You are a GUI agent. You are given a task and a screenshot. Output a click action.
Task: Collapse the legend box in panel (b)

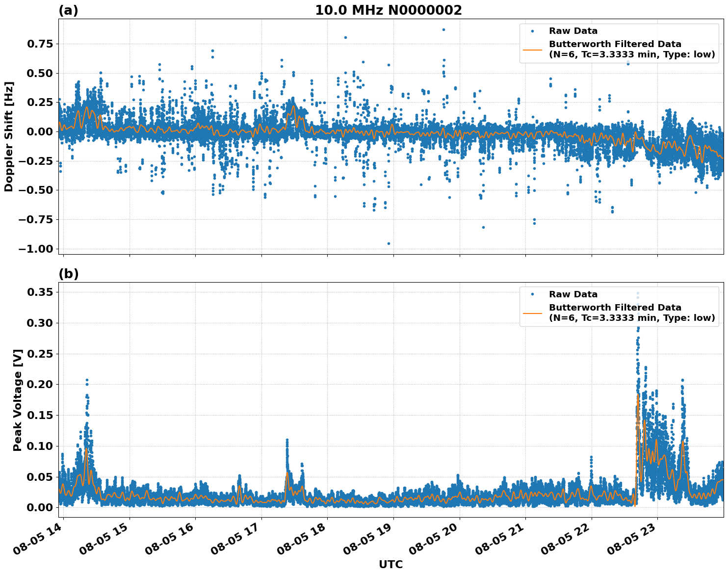pyautogui.click(x=618, y=306)
